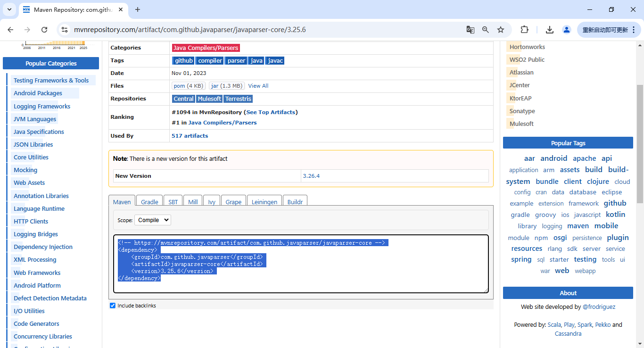644x348 pixels.
Task: Open the profile avatar icon
Action: (566, 30)
